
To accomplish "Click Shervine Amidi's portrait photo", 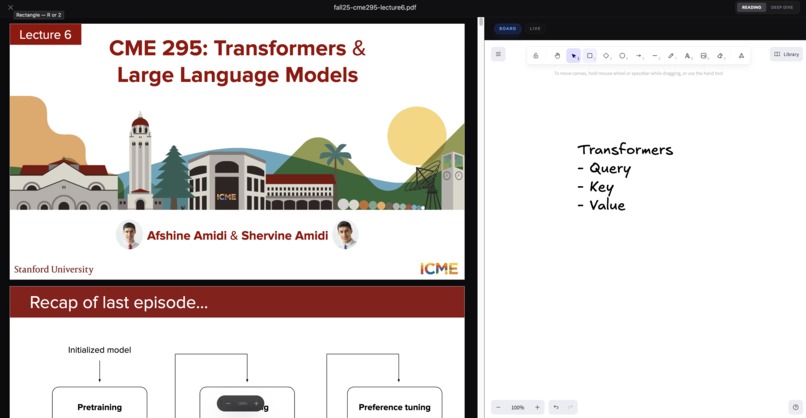I will (345, 234).
